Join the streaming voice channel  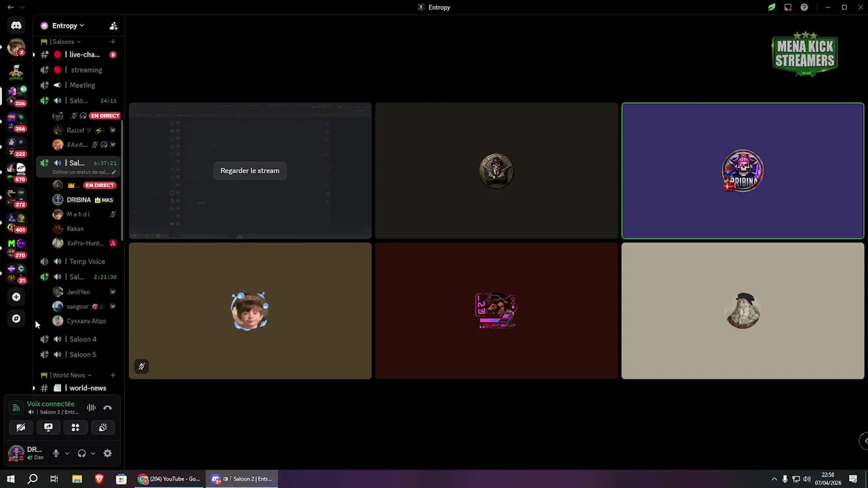(78, 70)
